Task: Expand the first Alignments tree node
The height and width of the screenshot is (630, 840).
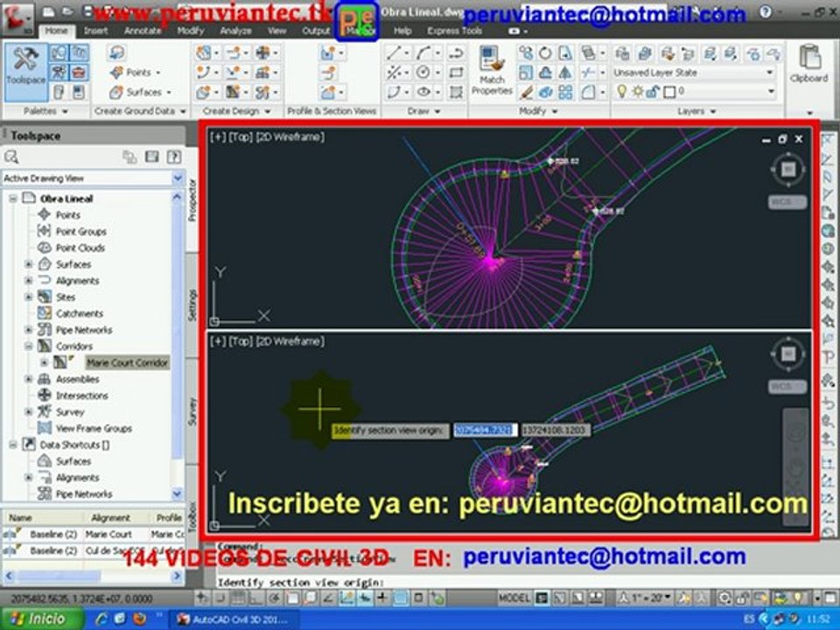Action: (x=28, y=280)
